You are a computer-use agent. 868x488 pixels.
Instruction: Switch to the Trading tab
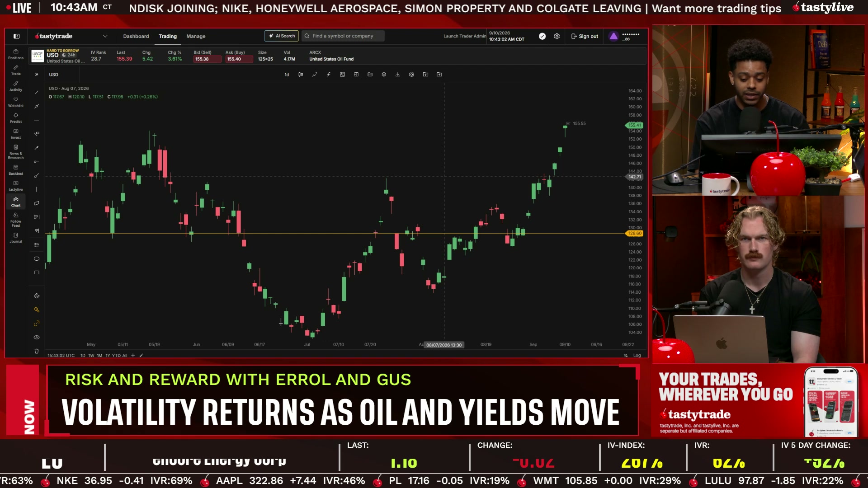(x=168, y=36)
